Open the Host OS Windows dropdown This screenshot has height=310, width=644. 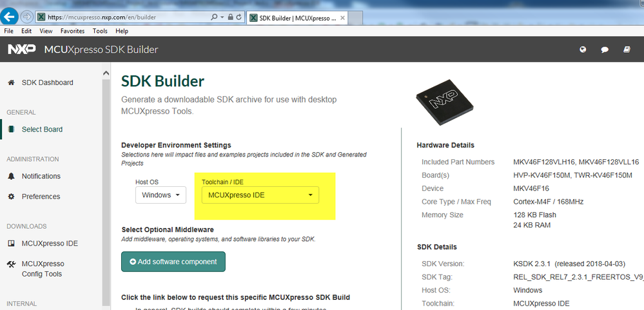(x=161, y=195)
